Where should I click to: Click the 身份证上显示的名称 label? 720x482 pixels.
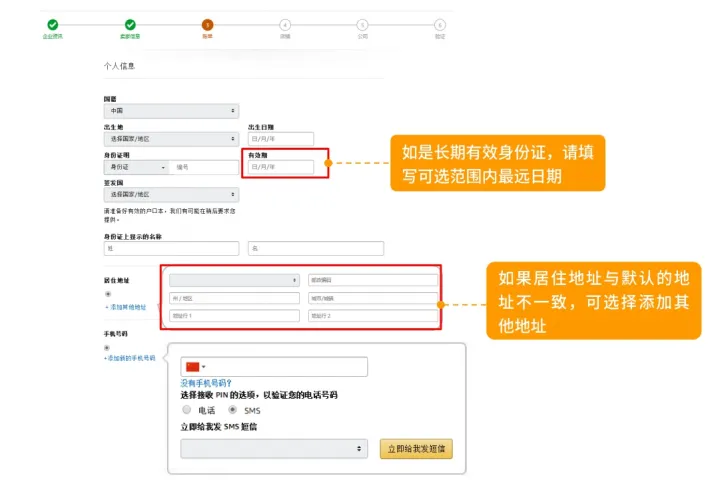pos(133,236)
